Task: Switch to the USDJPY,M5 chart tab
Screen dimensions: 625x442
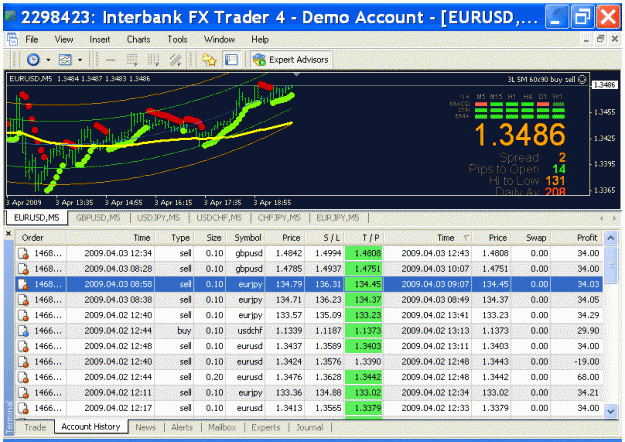Action: click(x=159, y=218)
